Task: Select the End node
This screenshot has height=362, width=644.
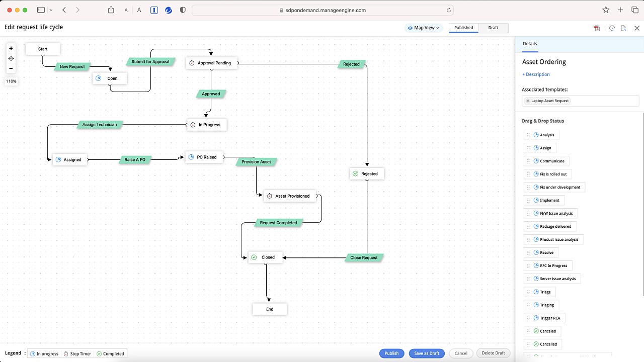Action: (270, 309)
